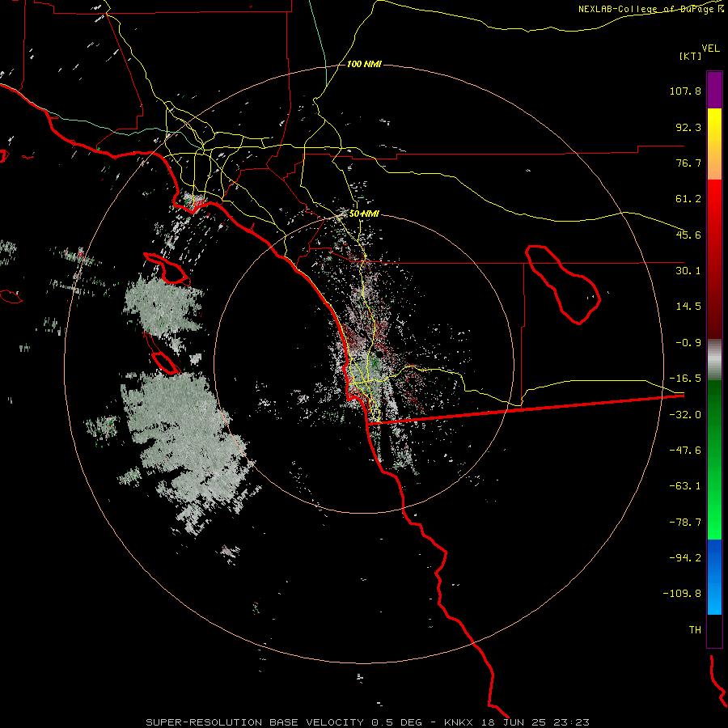The height and width of the screenshot is (728, 728).
Task: Click the VEL legend title
Action: click(x=711, y=48)
